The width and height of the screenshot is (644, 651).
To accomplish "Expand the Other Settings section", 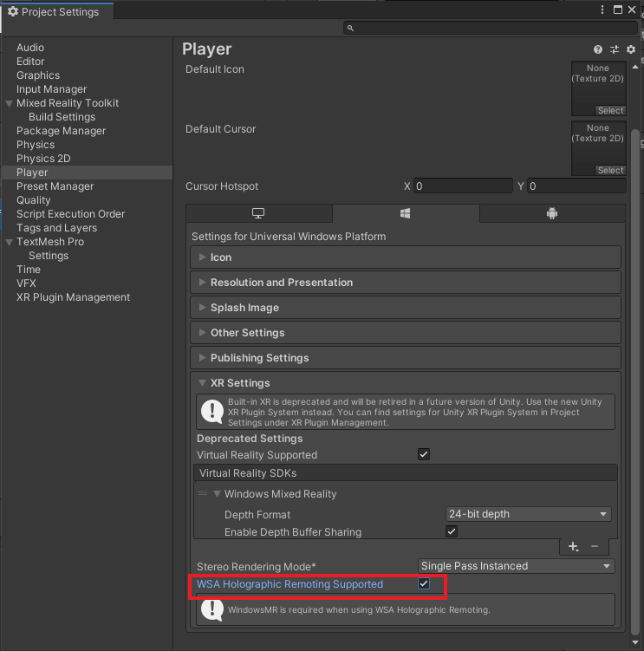I will coord(406,333).
